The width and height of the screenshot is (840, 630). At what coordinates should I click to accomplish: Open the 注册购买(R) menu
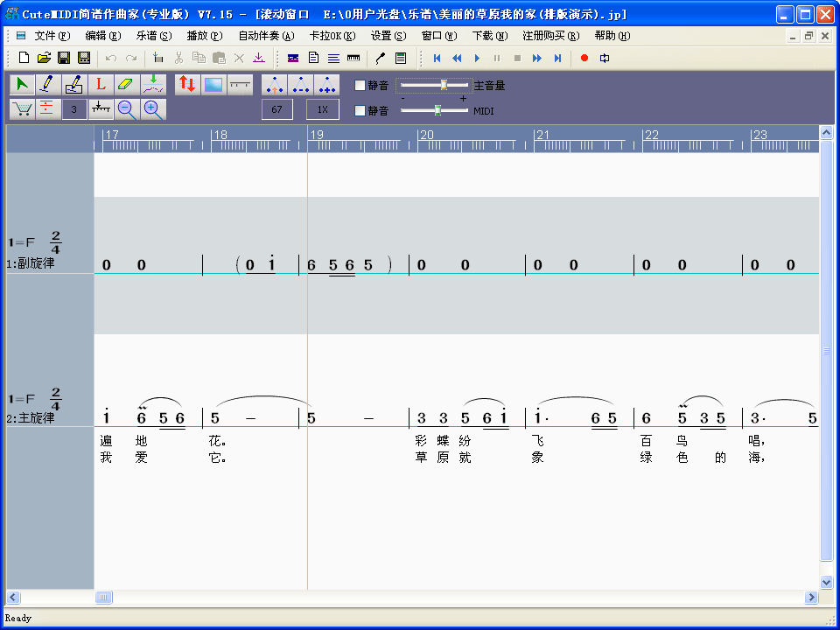(x=551, y=36)
